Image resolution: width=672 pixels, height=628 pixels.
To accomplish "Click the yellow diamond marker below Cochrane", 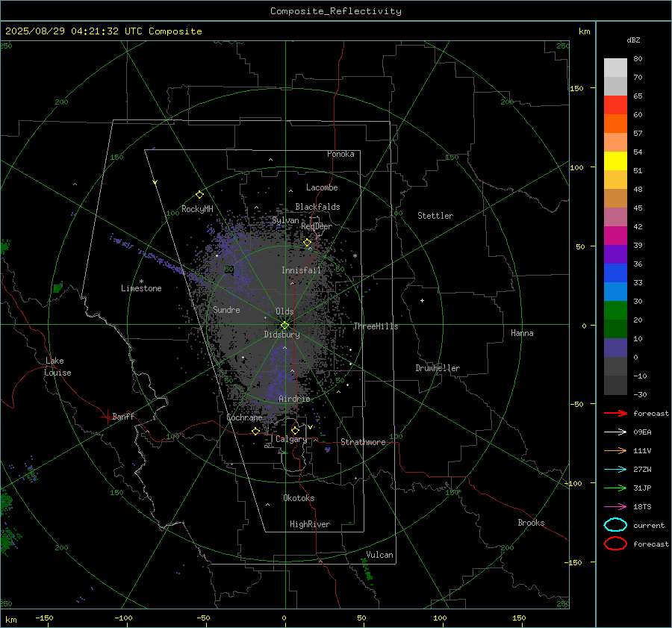I will point(256,431).
